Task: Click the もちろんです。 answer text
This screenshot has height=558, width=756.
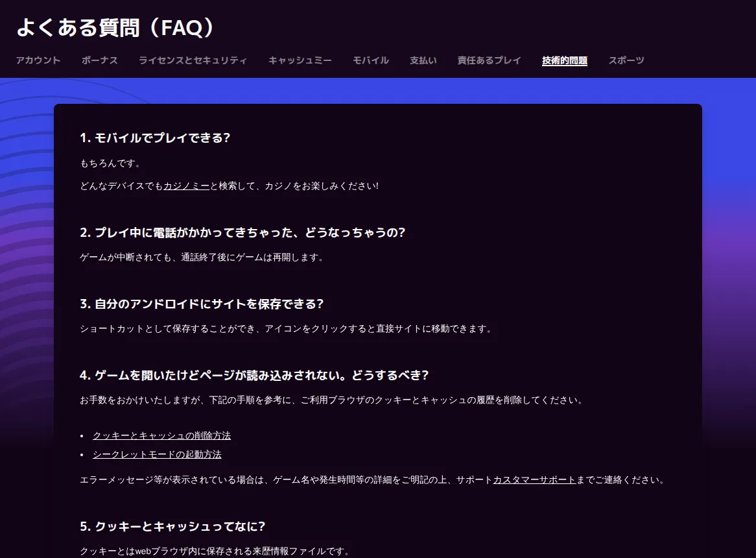Action: [110, 164]
